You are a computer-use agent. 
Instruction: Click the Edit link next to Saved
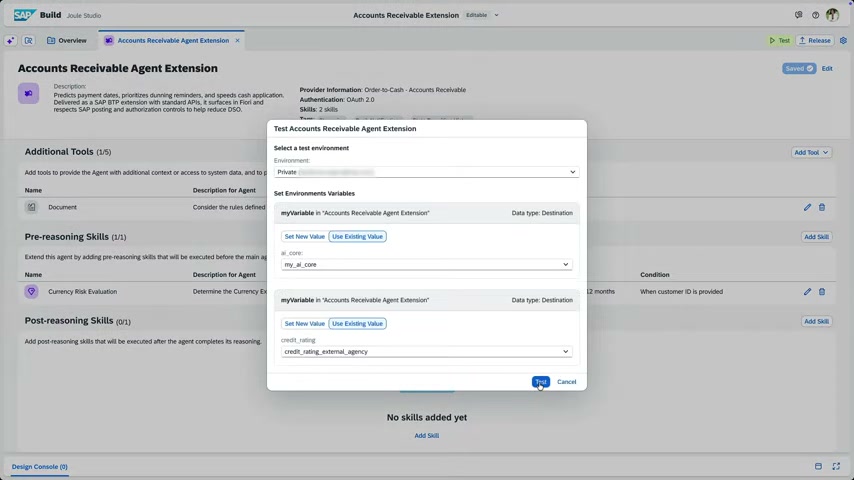click(827, 69)
